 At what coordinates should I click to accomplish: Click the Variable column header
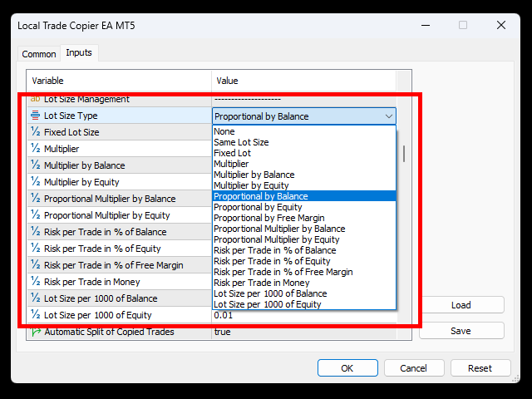[x=119, y=81]
